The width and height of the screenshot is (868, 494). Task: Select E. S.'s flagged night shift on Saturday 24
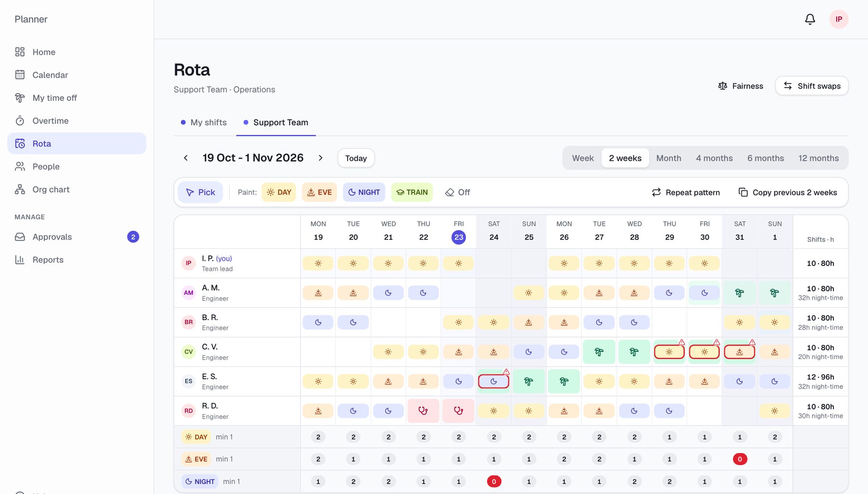click(x=494, y=381)
